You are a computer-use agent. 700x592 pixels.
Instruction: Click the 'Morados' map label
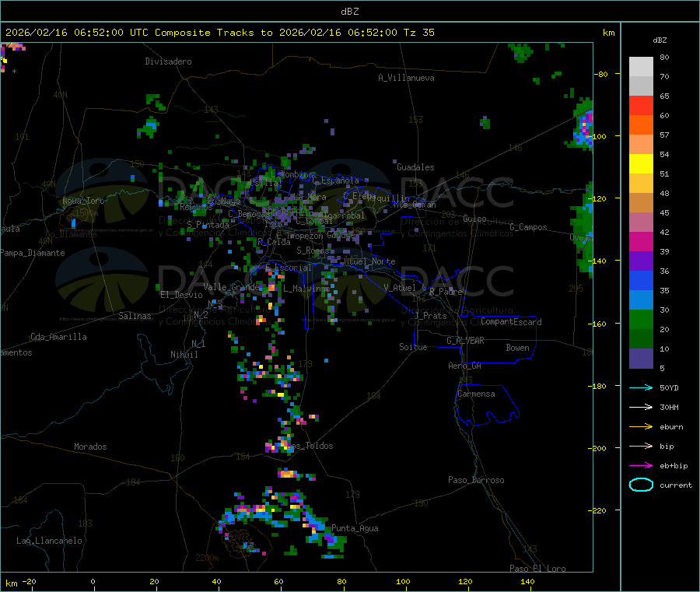click(90, 447)
